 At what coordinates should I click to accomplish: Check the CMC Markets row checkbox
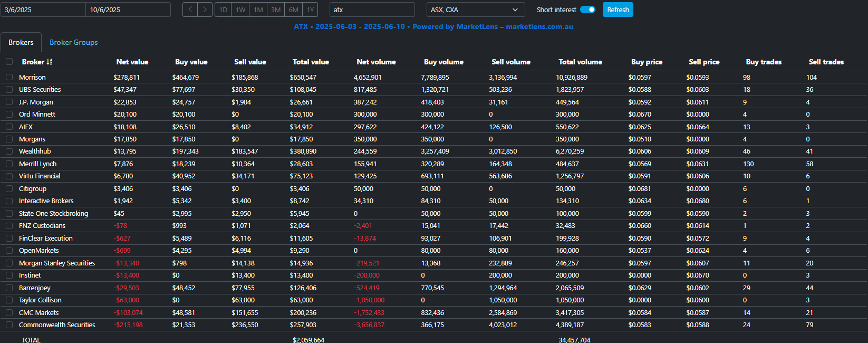(x=9, y=312)
